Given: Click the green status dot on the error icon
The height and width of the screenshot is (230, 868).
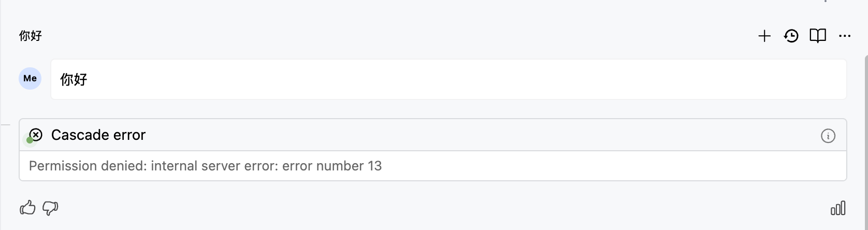Looking at the screenshot, I should [x=30, y=140].
